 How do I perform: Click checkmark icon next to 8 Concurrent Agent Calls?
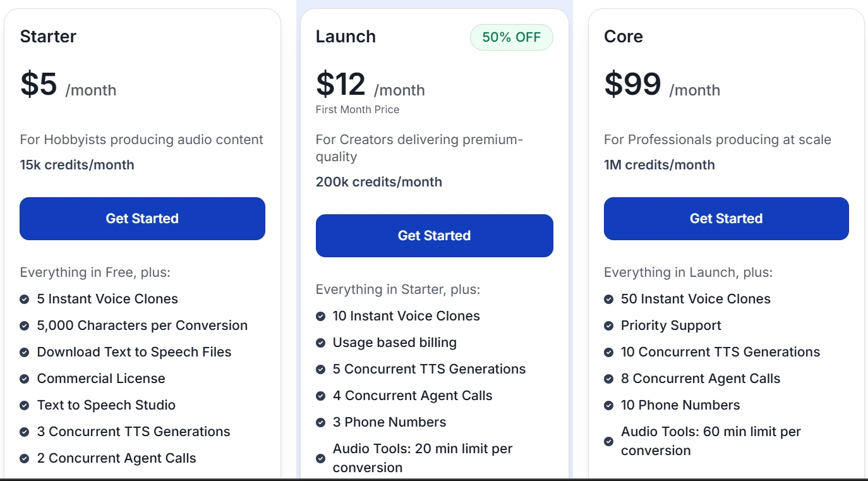click(x=608, y=379)
